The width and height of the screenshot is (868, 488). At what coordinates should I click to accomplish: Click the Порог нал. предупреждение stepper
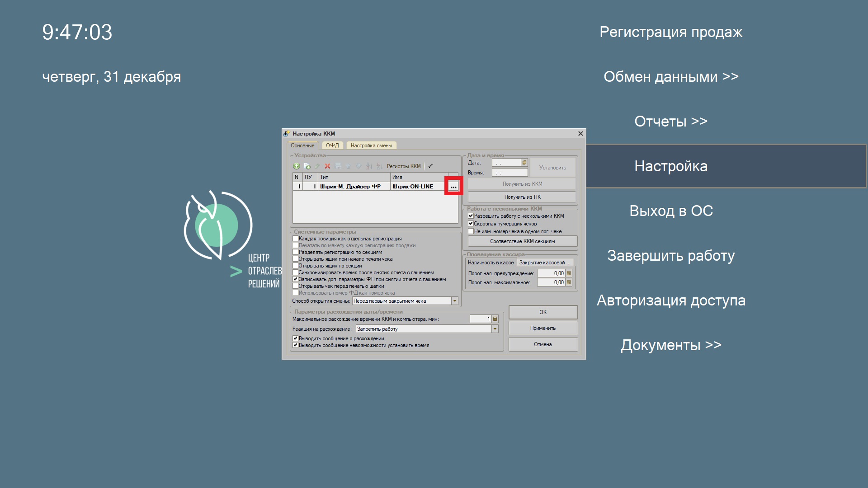coord(570,272)
